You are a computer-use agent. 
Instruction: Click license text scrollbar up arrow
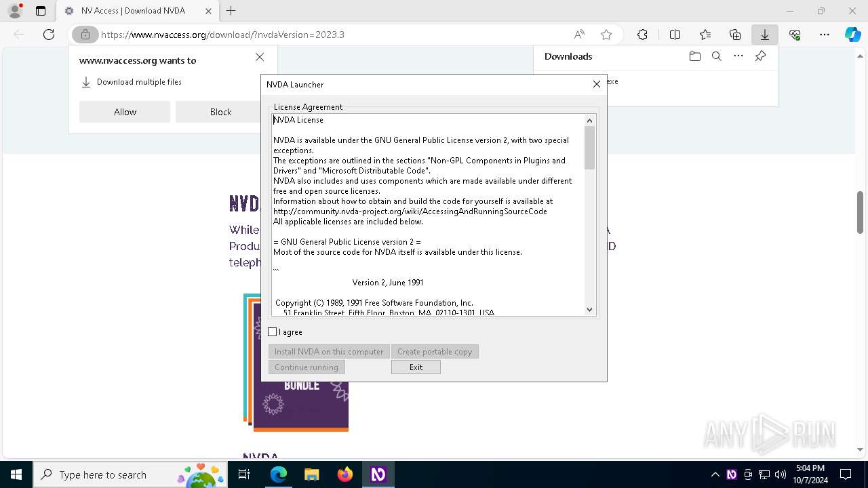point(589,120)
